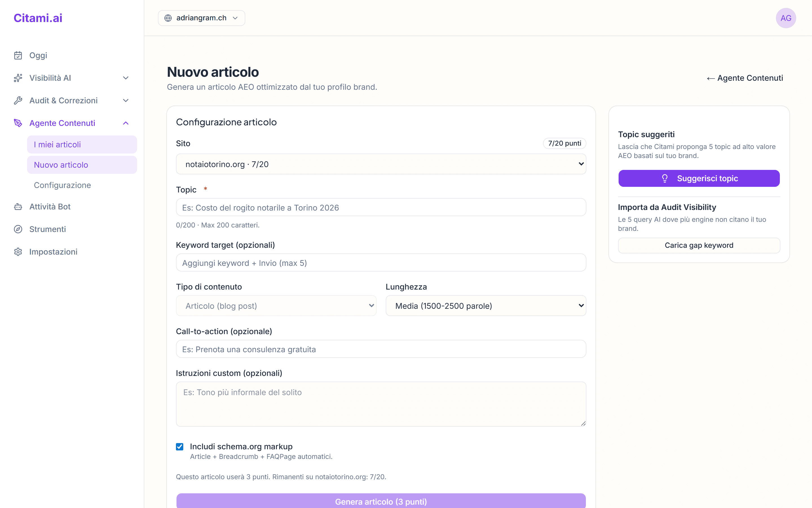Screen dimensions: 812x508
Task: Open I miei articoli
Action: pos(82,144)
